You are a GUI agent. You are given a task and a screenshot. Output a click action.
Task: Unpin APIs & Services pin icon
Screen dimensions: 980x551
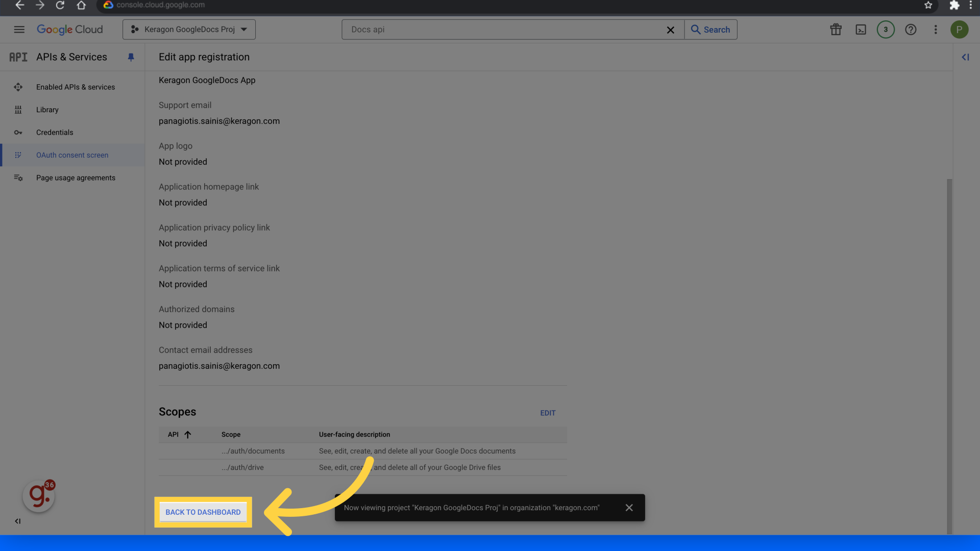131,57
